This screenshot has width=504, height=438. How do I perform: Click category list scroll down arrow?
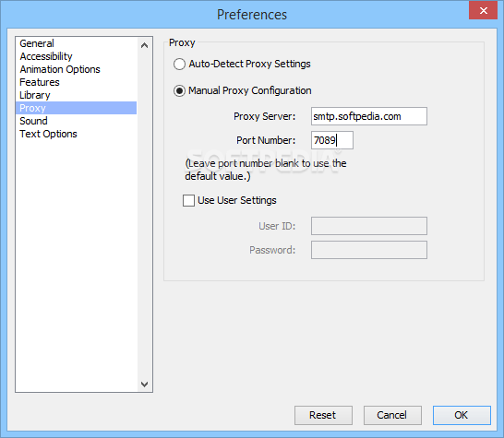(x=145, y=384)
